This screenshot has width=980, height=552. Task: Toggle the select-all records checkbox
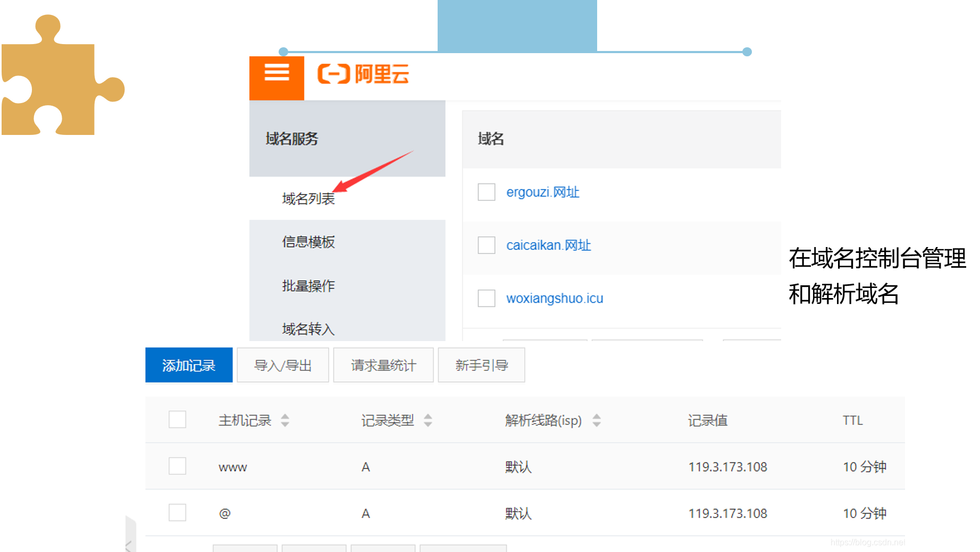pos(177,419)
